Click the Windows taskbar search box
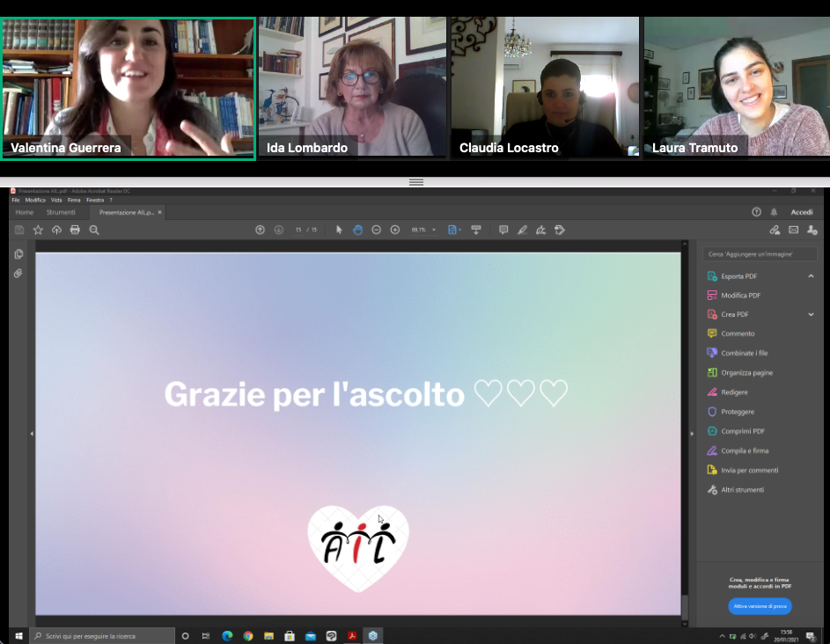 point(102,635)
